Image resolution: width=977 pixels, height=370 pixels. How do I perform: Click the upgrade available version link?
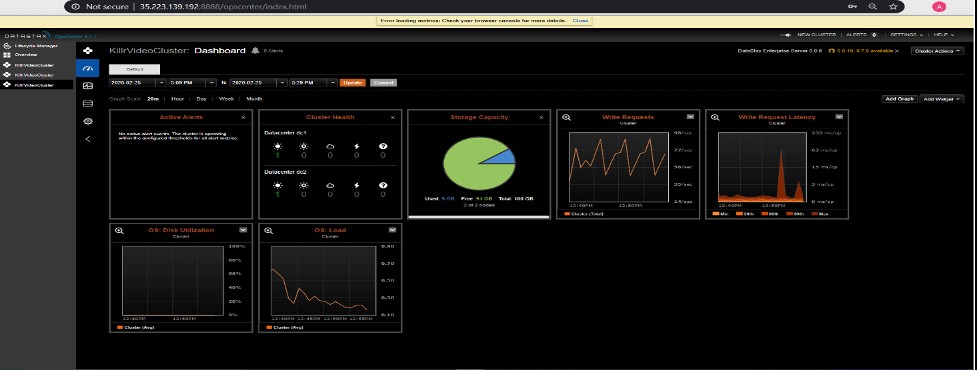[x=865, y=51]
